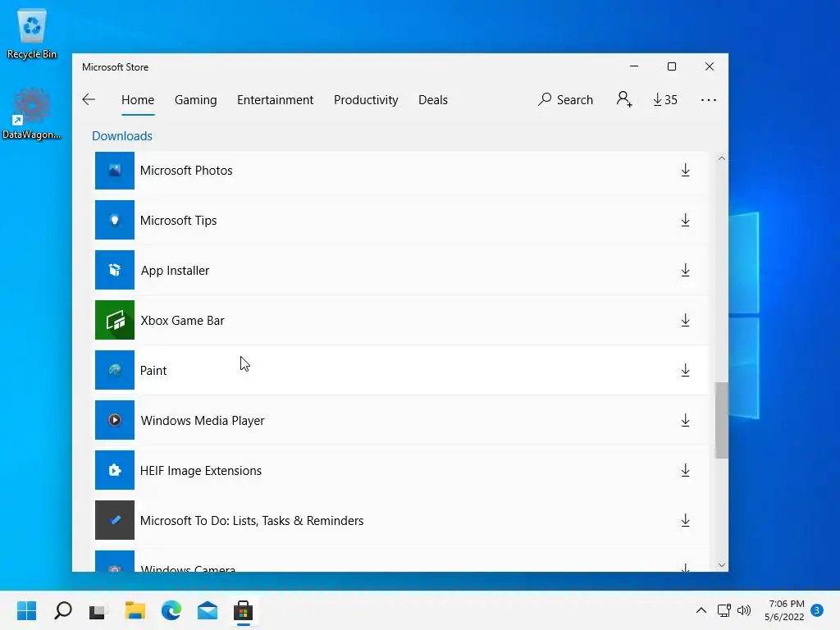The height and width of the screenshot is (630, 840).
Task: Select the Microsoft Photos row text
Action: point(186,171)
